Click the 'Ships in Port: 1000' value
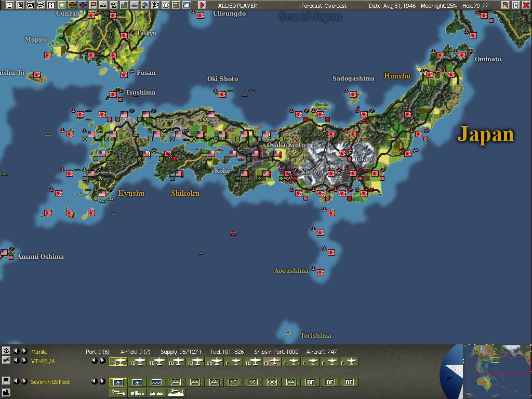Image resolution: width=532 pixels, height=399 pixels. click(x=276, y=352)
